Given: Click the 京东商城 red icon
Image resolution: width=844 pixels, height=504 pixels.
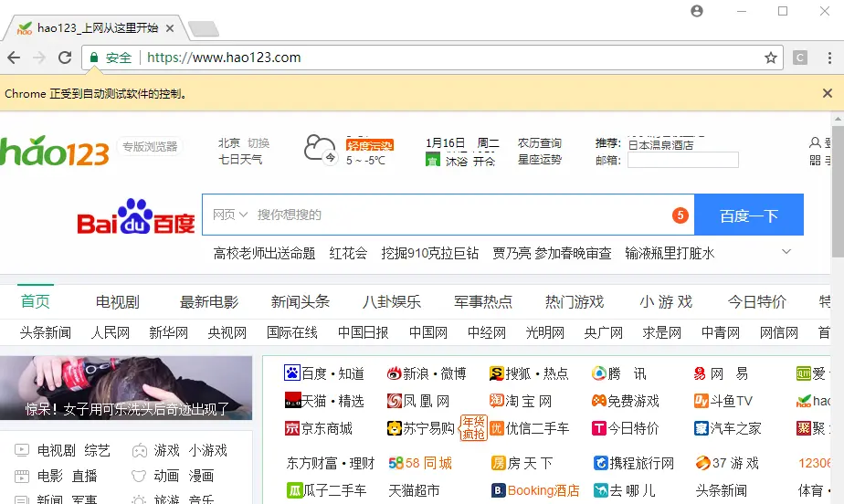Looking at the screenshot, I should pyautogui.click(x=292, y=428).
